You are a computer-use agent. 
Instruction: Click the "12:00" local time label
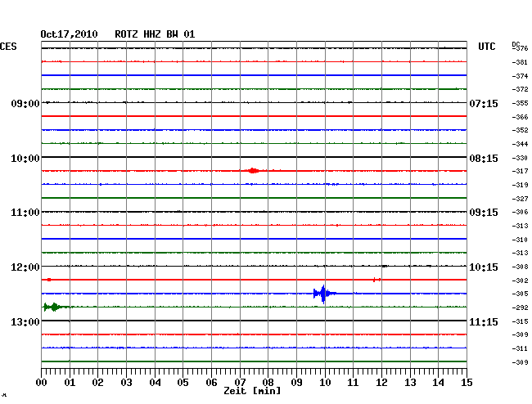tap(25, 267)
